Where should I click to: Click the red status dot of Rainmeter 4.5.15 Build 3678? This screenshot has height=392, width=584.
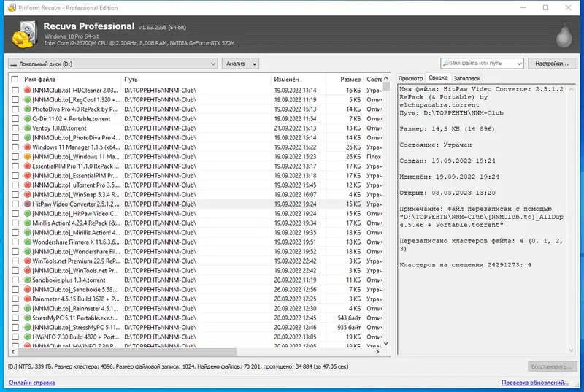tap(27, 299)
